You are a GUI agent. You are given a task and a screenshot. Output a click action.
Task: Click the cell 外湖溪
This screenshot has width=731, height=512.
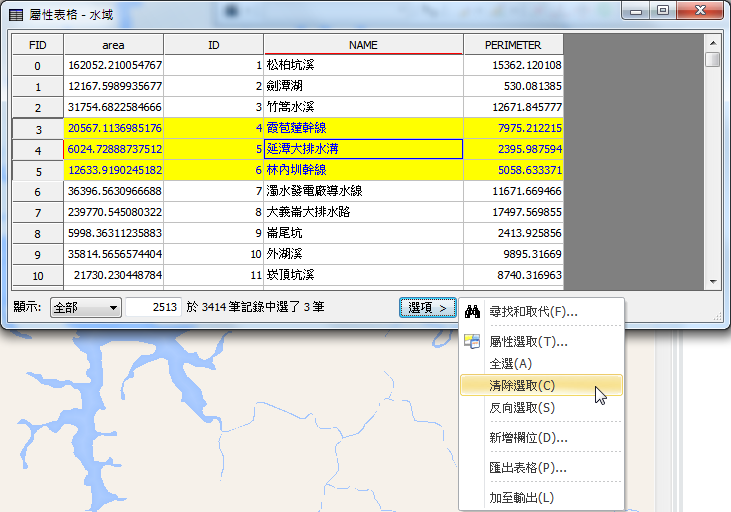coord(363,254)
